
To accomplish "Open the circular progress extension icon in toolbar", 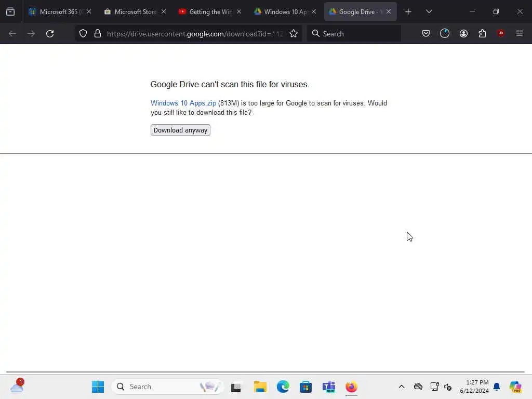I will pyautogui.click(x=445, y=34).
